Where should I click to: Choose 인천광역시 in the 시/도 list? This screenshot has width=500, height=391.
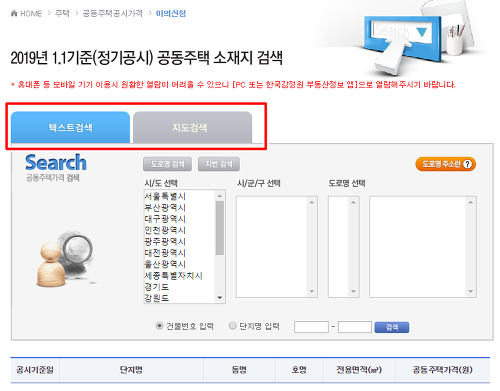(x=165, y=230)
